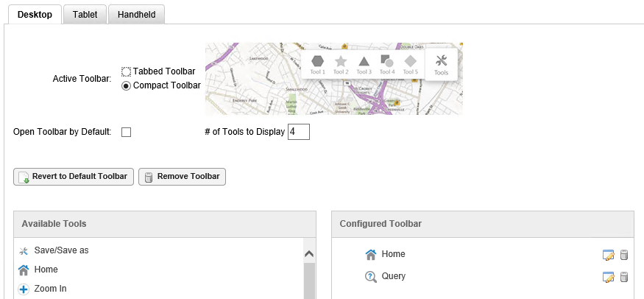Select the Query text in Configured Toolbar

(394, 276)
